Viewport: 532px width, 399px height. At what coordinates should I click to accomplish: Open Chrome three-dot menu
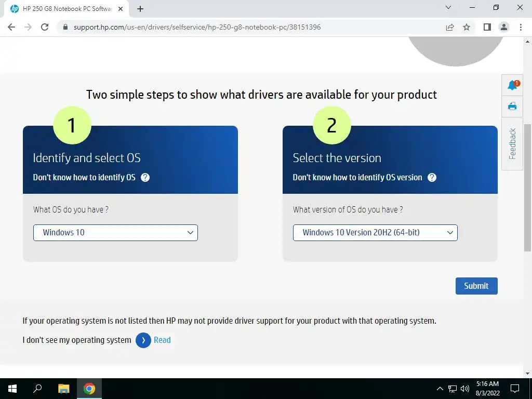[x=521, y=27]
